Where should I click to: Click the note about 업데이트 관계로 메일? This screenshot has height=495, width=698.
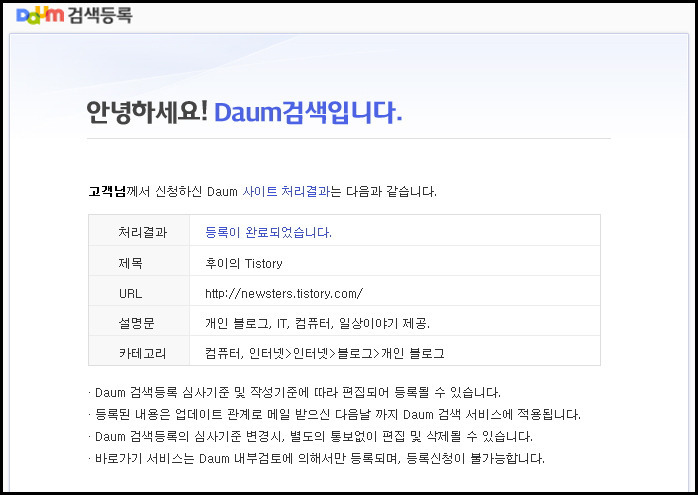(x=335, y=414)
